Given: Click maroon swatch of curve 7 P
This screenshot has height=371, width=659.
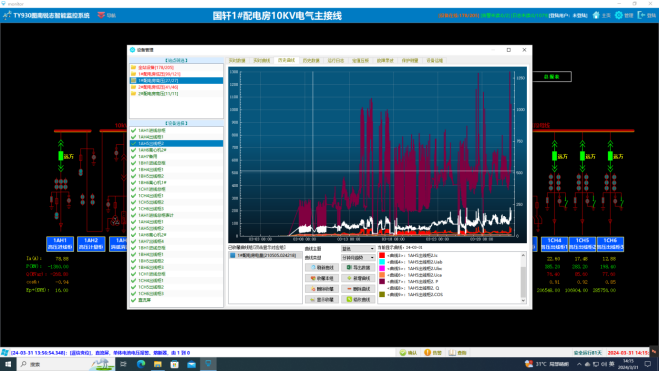Looking at the screenshot, I should (382, 282).
